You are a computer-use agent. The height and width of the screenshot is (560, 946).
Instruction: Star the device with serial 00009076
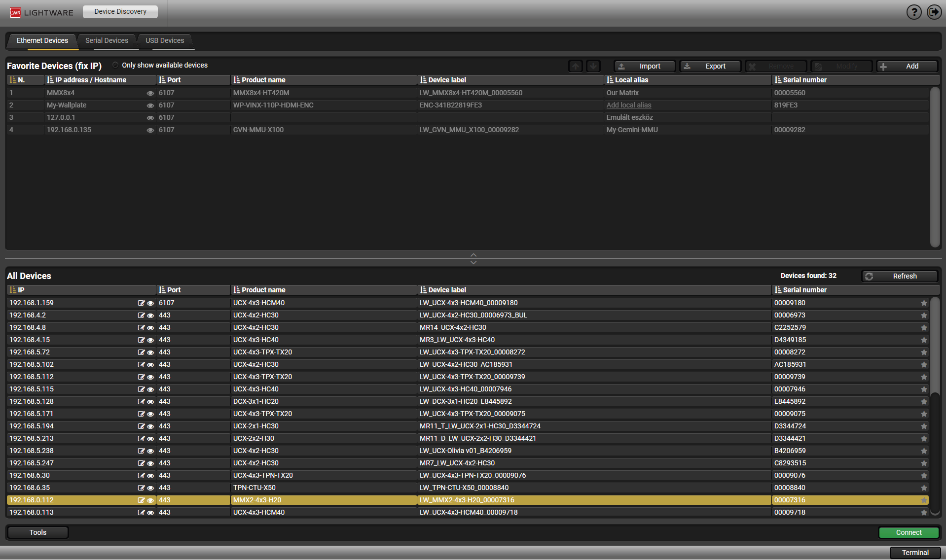(924, 476)
